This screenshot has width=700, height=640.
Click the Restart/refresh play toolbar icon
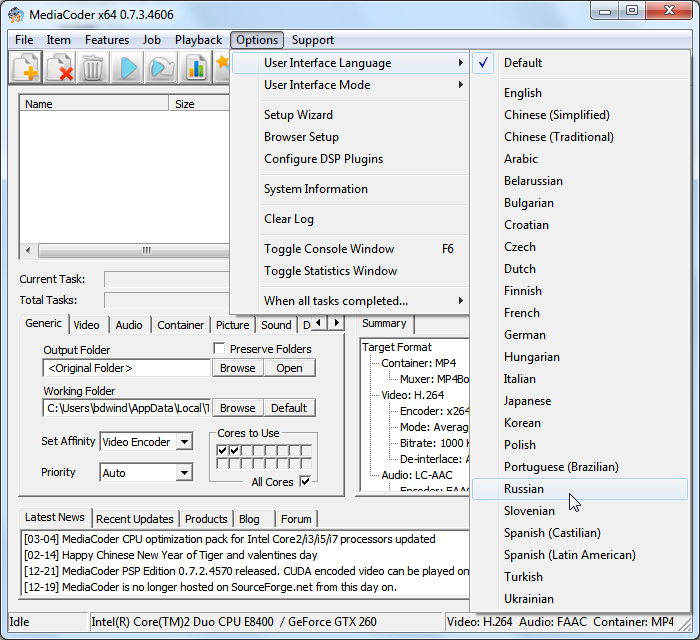[161, 67]
